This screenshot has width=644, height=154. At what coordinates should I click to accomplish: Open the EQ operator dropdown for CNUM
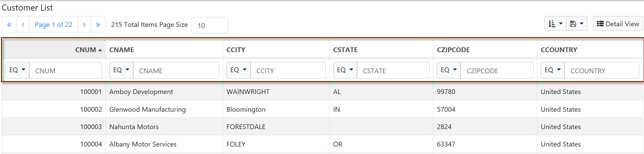[x=17, y=70]
